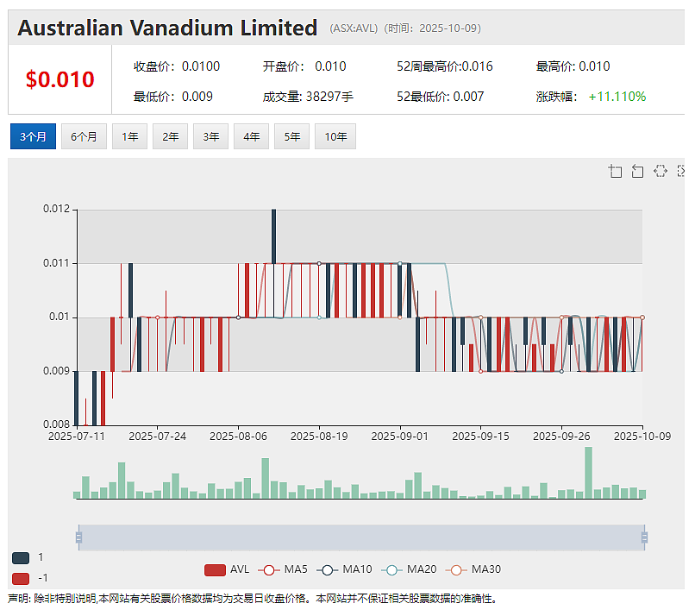Click 开盘价: 0.010 value
Screen dimensions: 695x616
pyautogui.click(x=304, y=66)
